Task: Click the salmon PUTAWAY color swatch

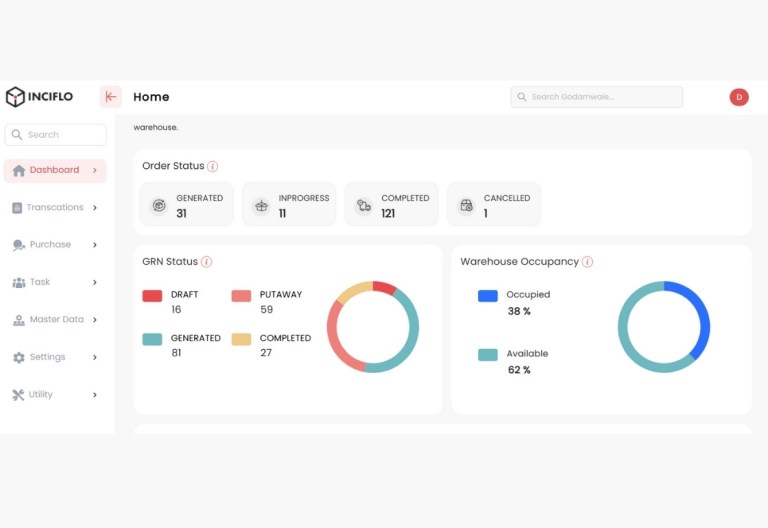Action: [241, 296]
